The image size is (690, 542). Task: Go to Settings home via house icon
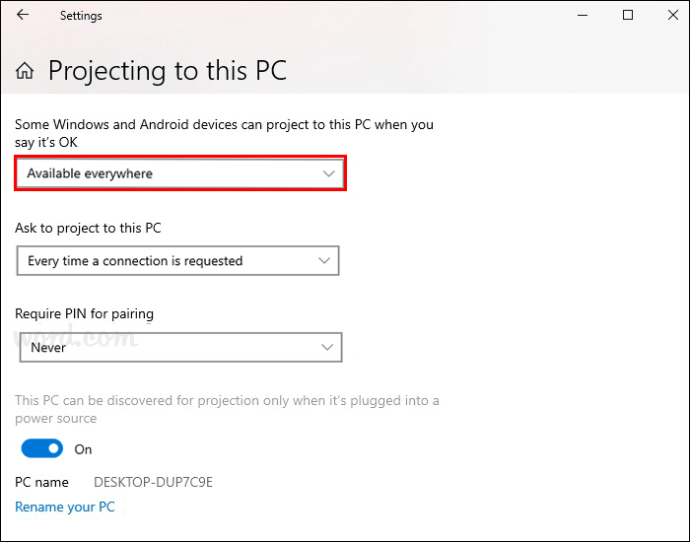[25, 71]
